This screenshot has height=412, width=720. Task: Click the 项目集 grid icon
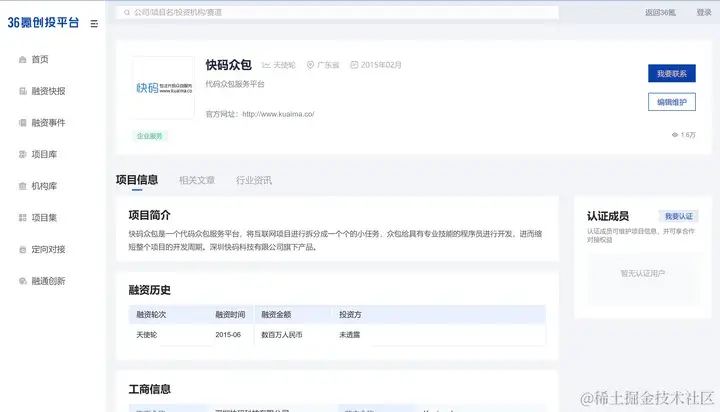pos(22,218)
